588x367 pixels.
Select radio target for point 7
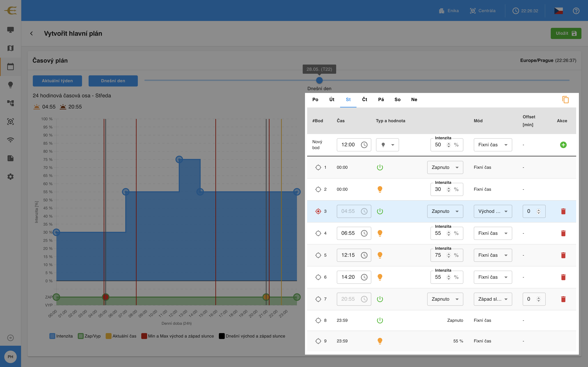pos(318,299)
